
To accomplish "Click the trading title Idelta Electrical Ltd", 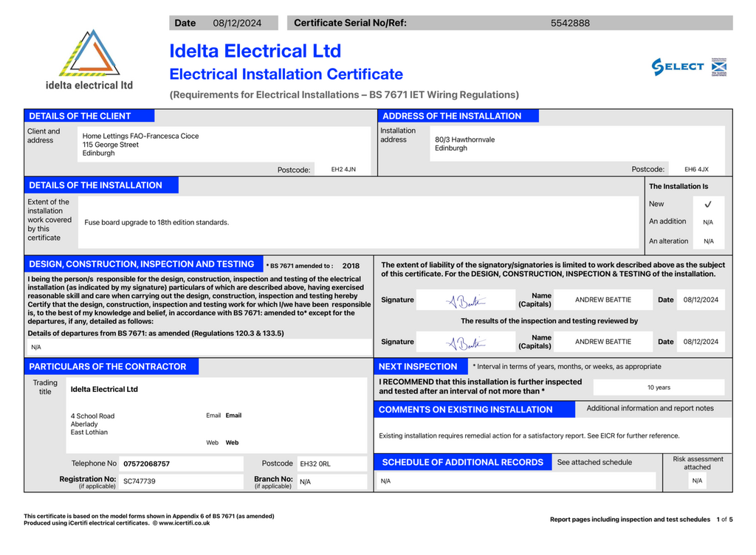I will pyautogui.click(x=104, y=389).
